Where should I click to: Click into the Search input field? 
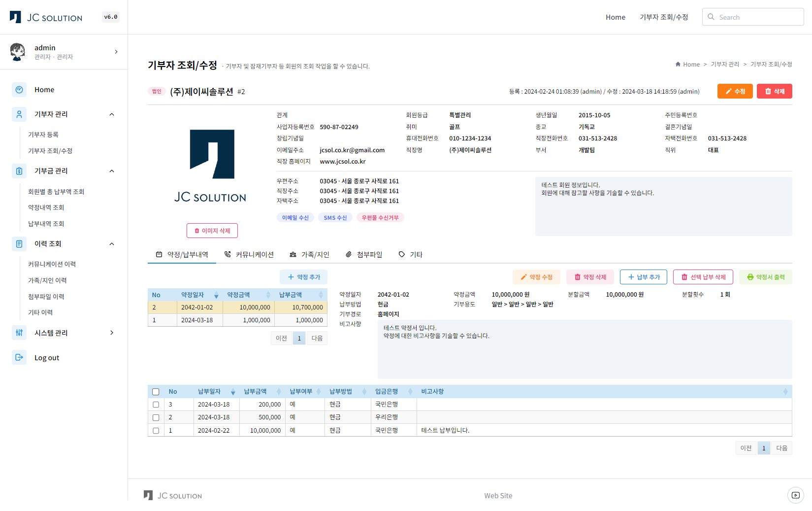(x=759, y=17)
